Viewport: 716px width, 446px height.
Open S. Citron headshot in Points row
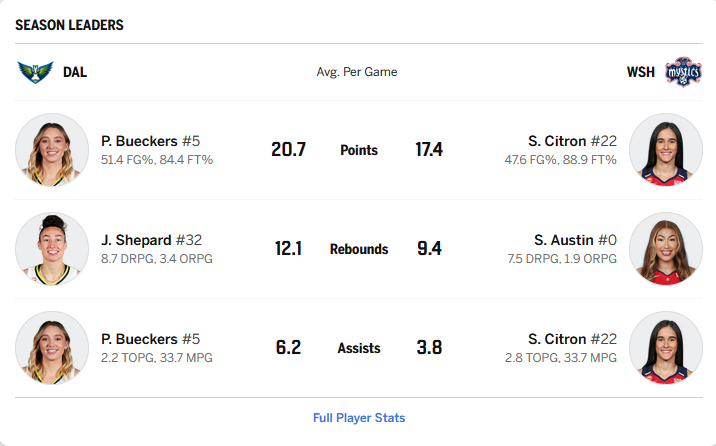tap(666, 150)
